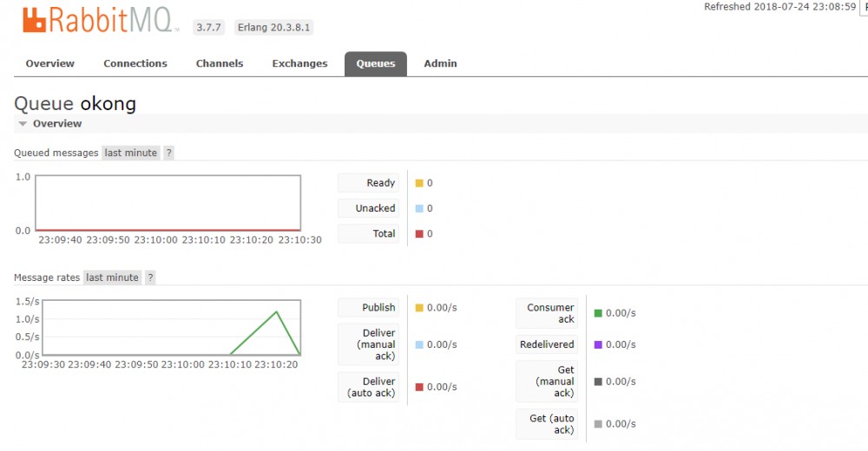
Task: Click the Overview section heading
Action: [x=57, y=123]
